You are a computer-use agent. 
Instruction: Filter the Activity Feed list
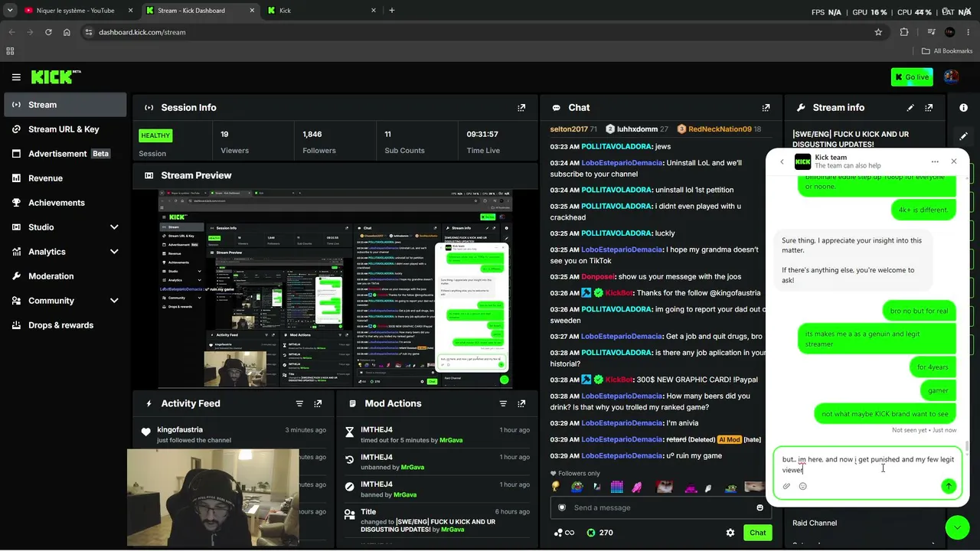tap(299, 403)
